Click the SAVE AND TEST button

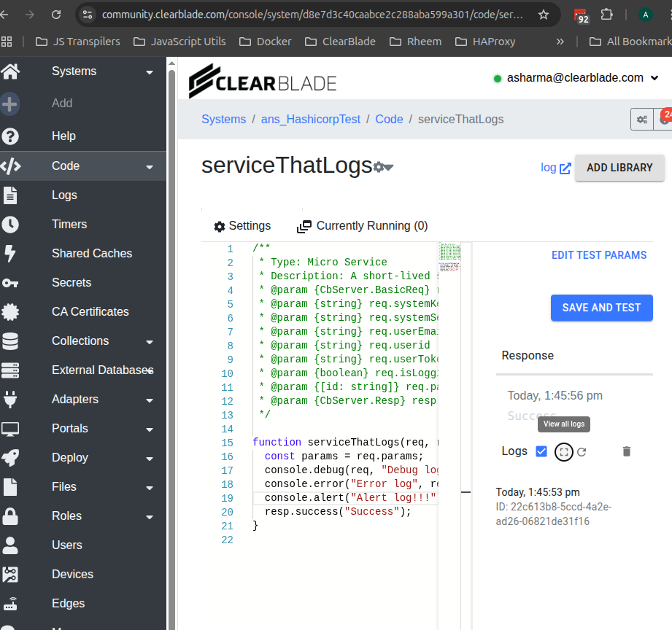point(601,308)
